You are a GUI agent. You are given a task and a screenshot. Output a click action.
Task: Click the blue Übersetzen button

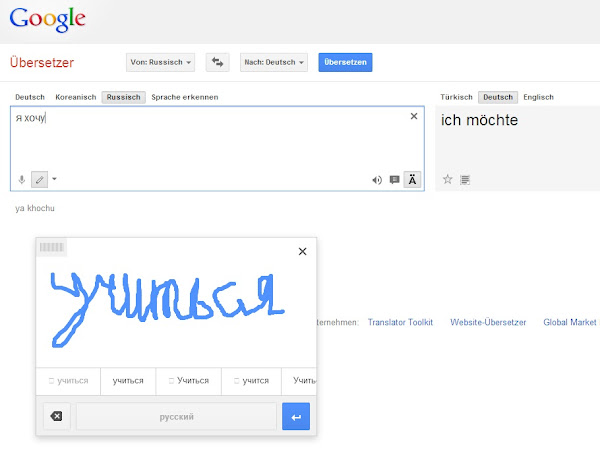click(x=345, y=62)
